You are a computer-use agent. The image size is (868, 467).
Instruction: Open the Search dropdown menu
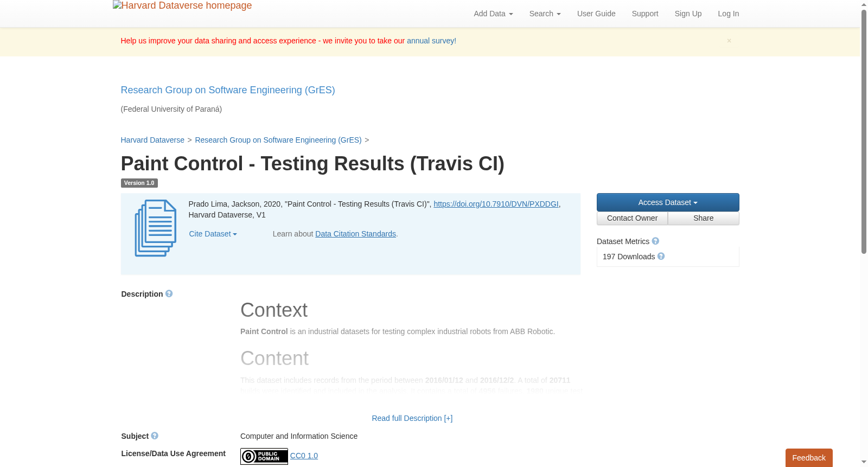[545, 14]
